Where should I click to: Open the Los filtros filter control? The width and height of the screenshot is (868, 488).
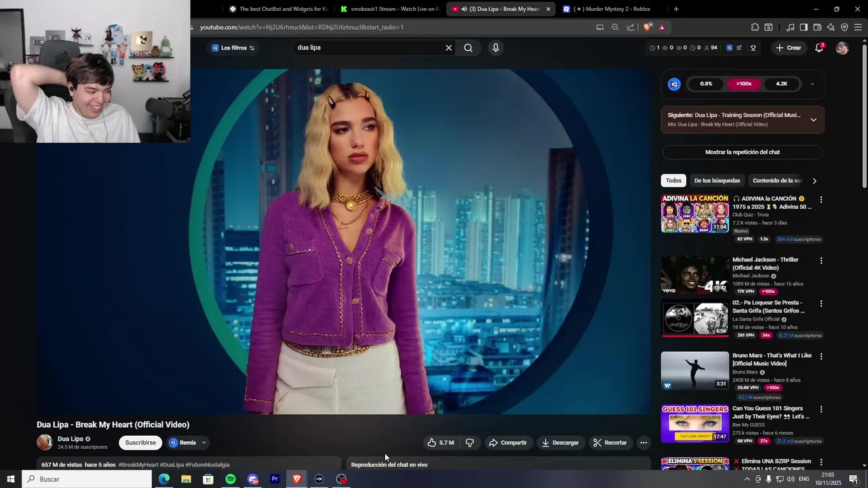[x=233, y=48]
